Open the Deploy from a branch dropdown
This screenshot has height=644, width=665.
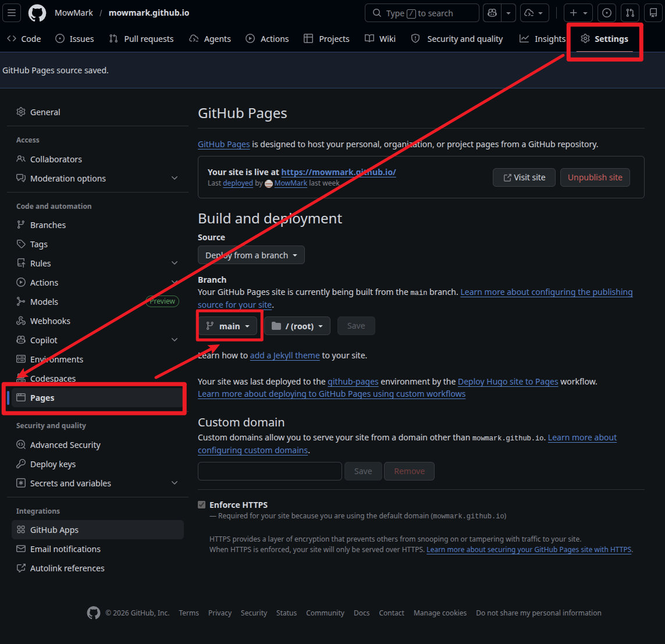251,255
